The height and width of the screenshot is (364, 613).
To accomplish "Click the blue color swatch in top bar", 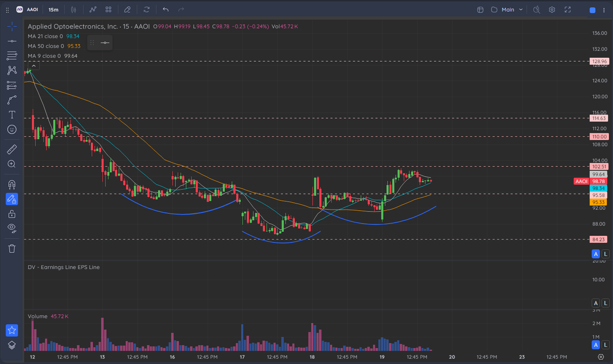I will tap(592, 10).
